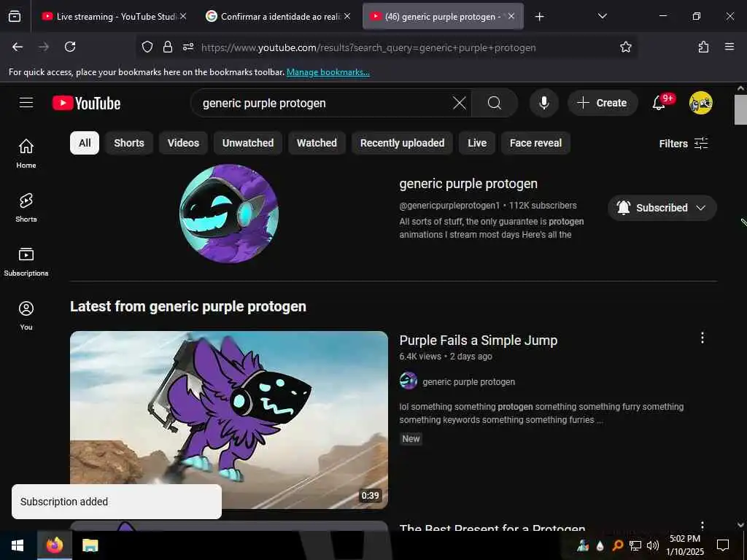Select the All filter chip
Screen dimensions: 747x560
(x=85, y=143)
